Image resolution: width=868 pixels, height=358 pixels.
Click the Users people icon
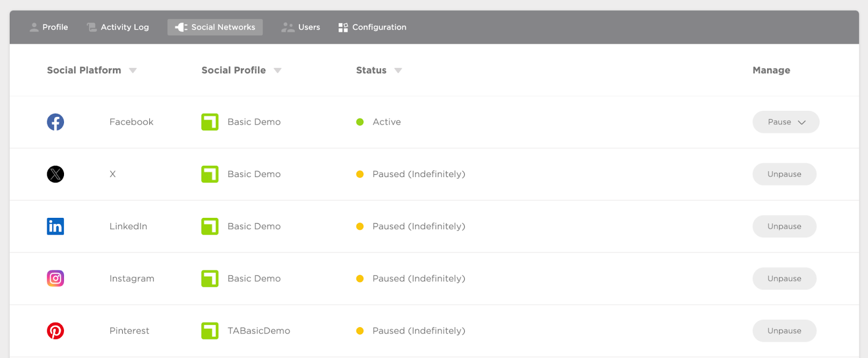click(288, 27)
